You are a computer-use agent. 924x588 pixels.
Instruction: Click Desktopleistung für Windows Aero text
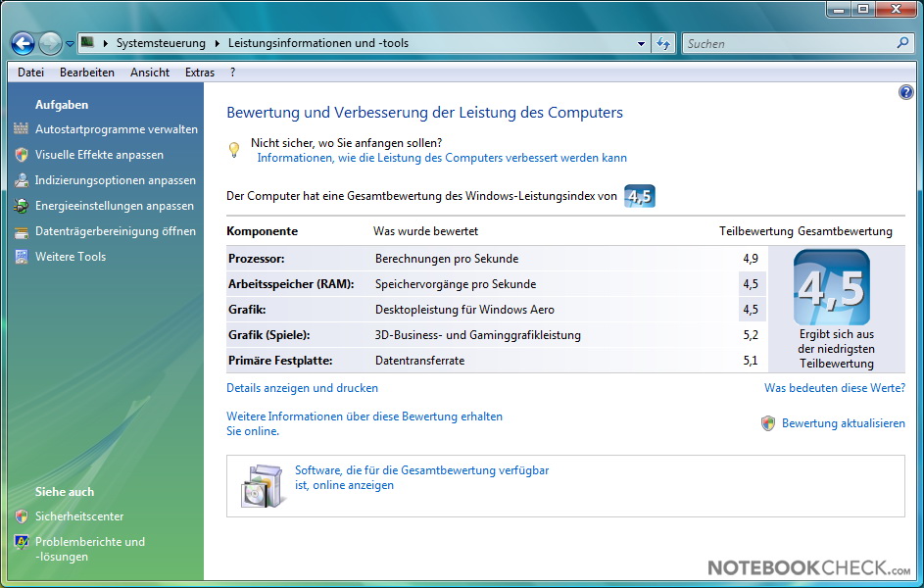(x=464, y=310)
